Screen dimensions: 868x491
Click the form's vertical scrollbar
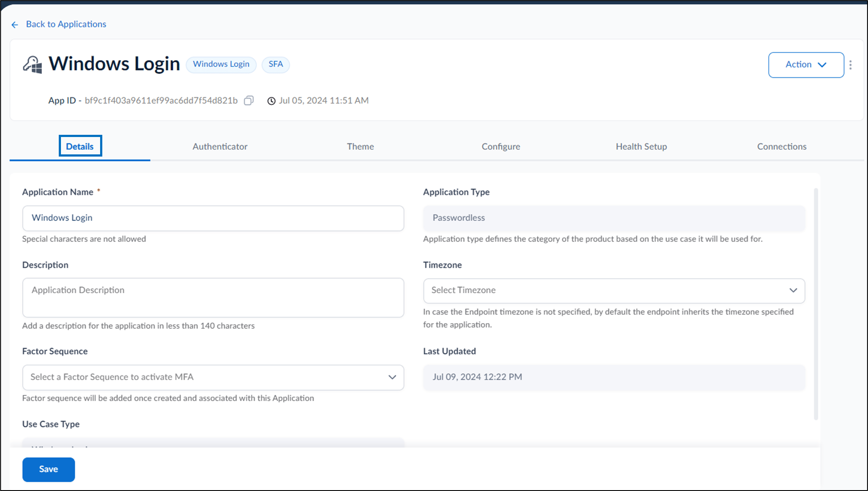[816, 304]
